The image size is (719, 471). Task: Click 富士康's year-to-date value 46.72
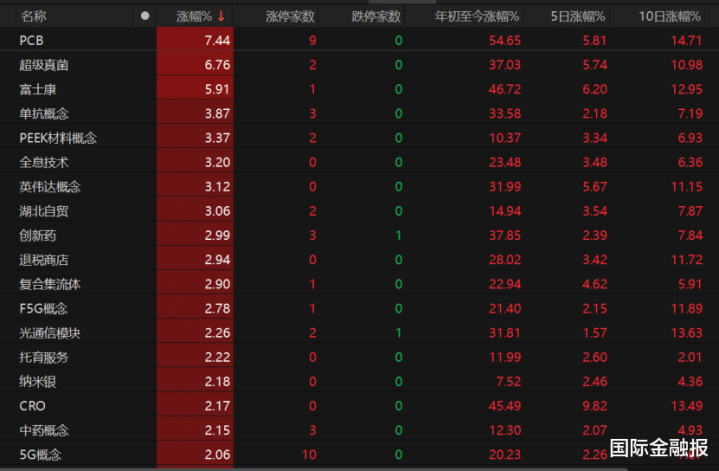click(x=504, y=89)
